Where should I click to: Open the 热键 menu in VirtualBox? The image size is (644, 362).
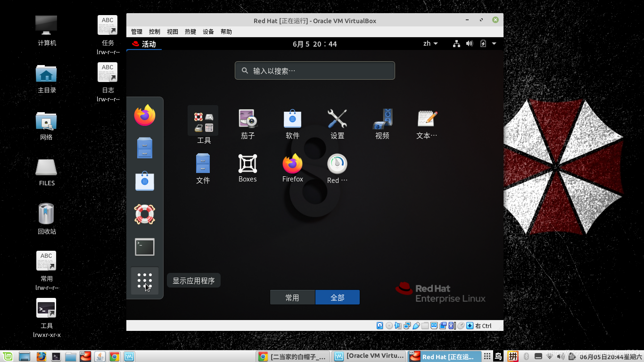[x=190, y=32]
